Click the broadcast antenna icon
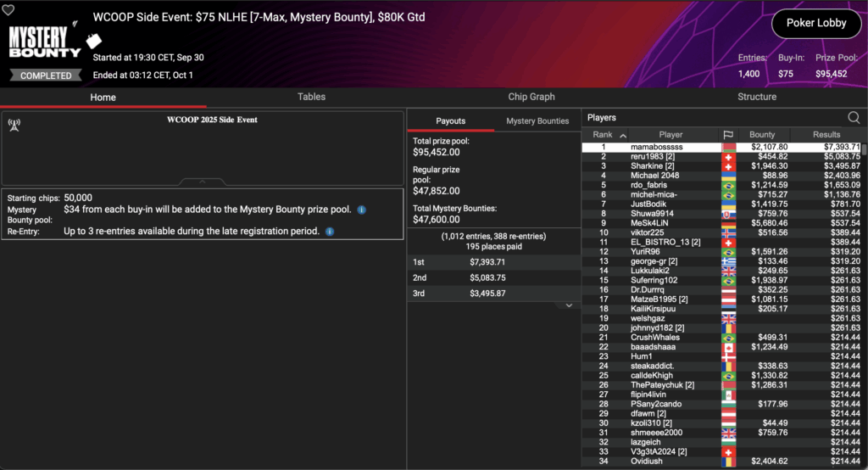This screenshot has height=470, width=868. (14, 125)
